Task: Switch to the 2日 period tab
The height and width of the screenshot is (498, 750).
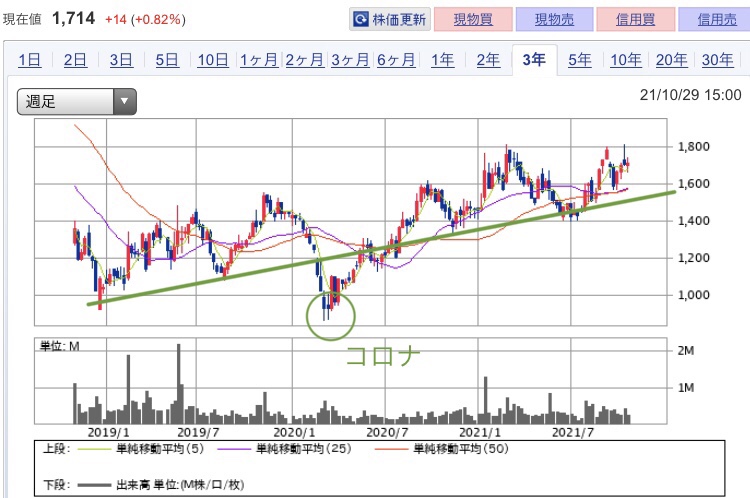Action: tap(75, 60)
